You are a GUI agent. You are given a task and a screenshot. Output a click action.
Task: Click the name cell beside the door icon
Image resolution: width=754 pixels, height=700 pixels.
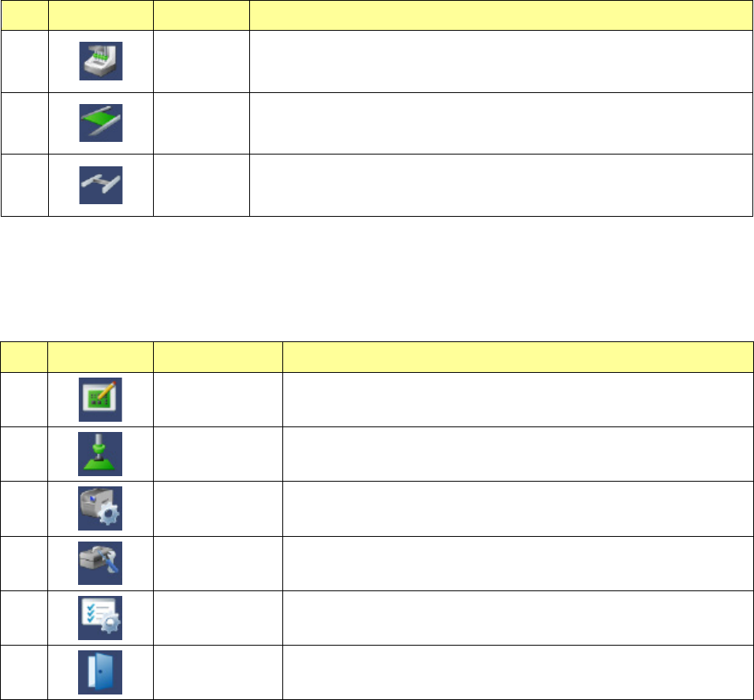click(x=218, y=672)
